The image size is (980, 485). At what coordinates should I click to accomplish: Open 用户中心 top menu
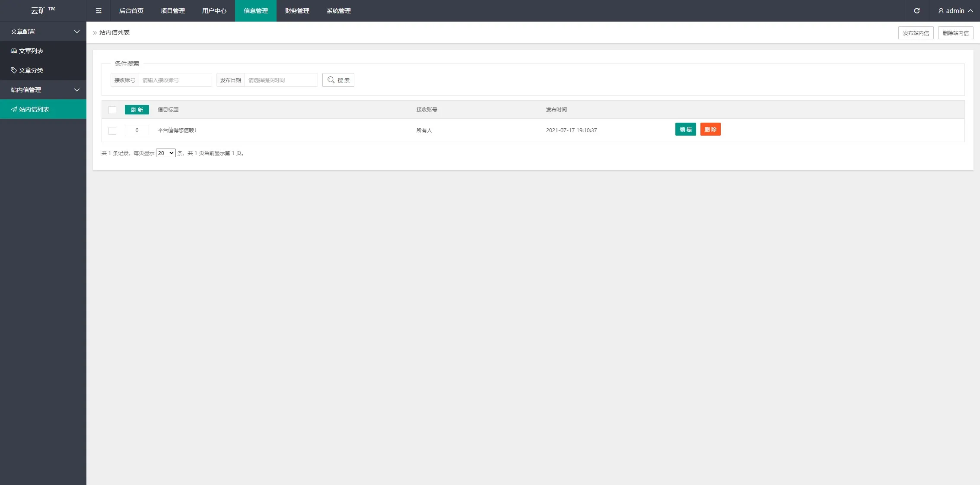click(x=214, y=11)
